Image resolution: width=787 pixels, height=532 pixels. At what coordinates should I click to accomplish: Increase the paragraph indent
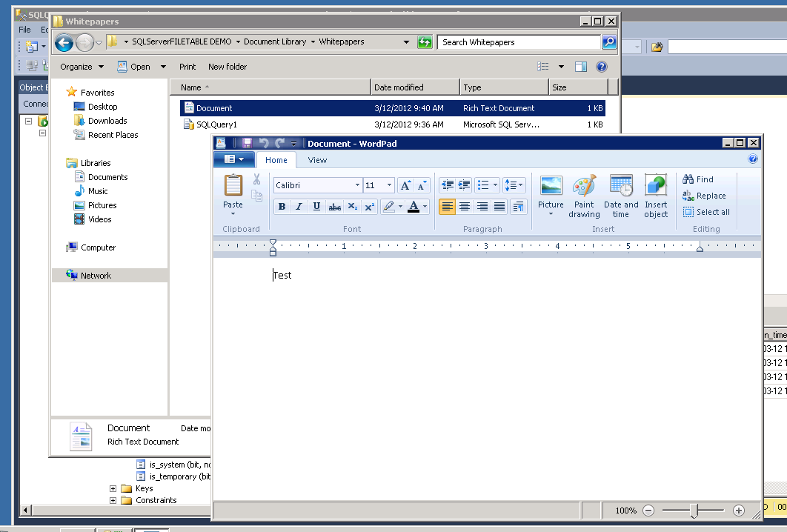(465, 185)
